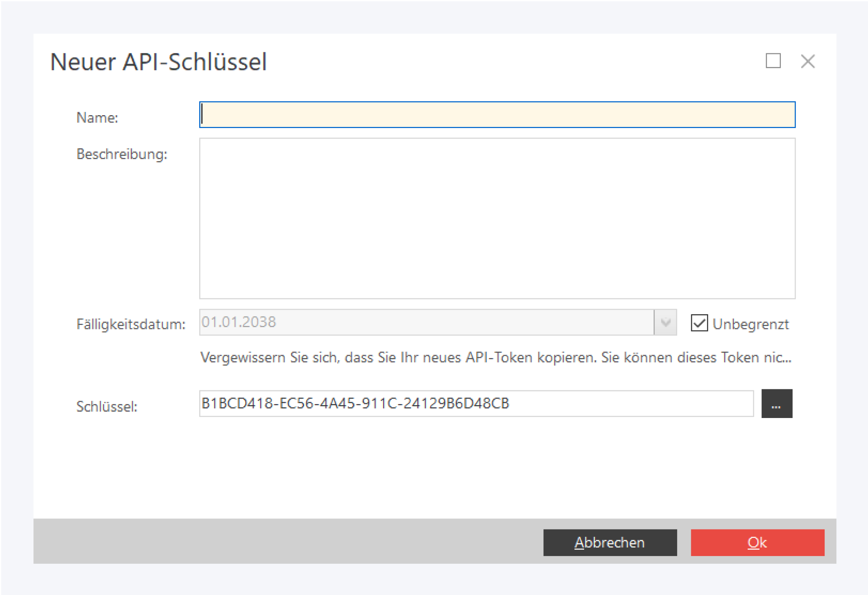
Task: Close the dialog with the X icon
Action: (807, 61)
